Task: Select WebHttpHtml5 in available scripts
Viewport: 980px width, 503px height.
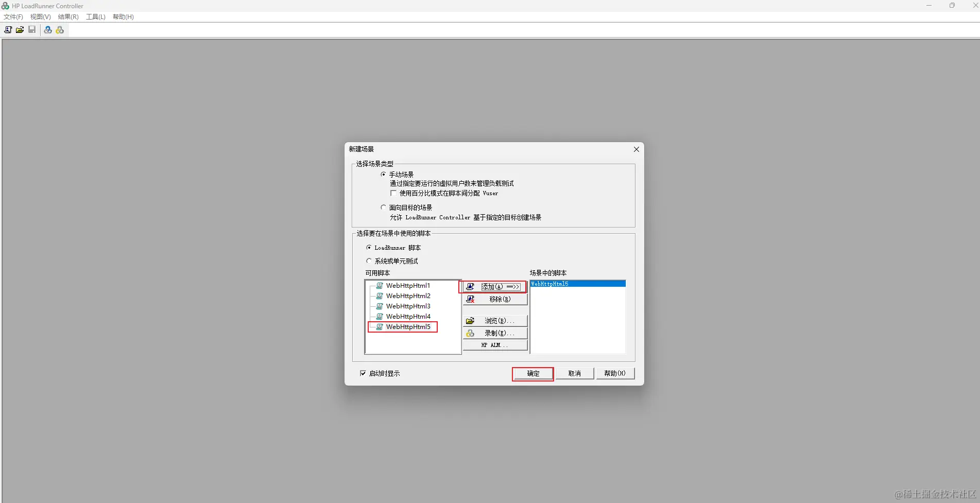Action: click(408, 327)
